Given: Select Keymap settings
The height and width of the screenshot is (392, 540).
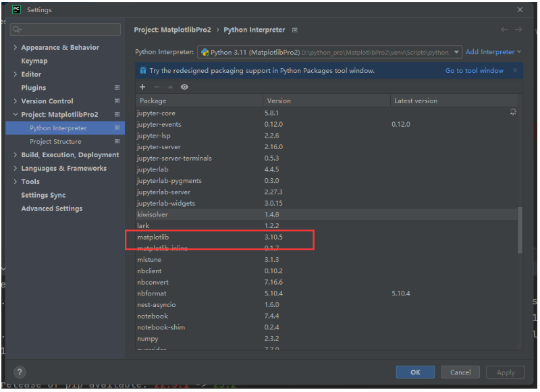Looking at the screenshot, I should (34, 61).
